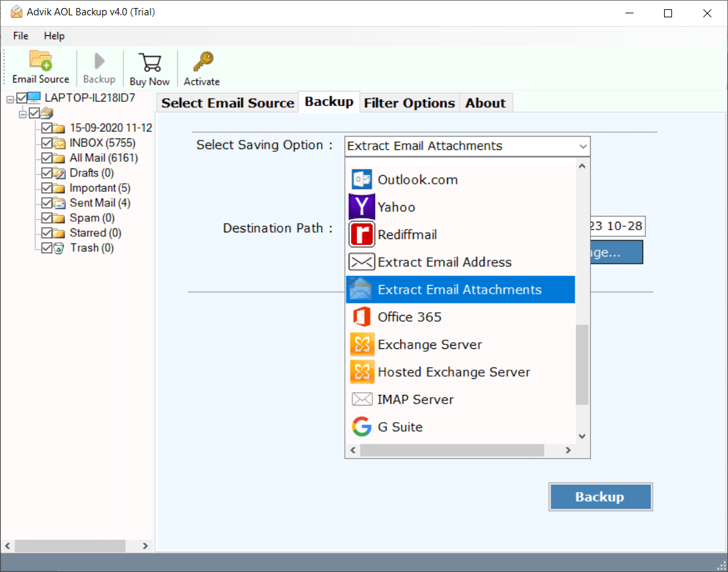This screenshot has height=572, width=728.
Task: Click the saving list scroll right arrow
Action: pos(568,450)
